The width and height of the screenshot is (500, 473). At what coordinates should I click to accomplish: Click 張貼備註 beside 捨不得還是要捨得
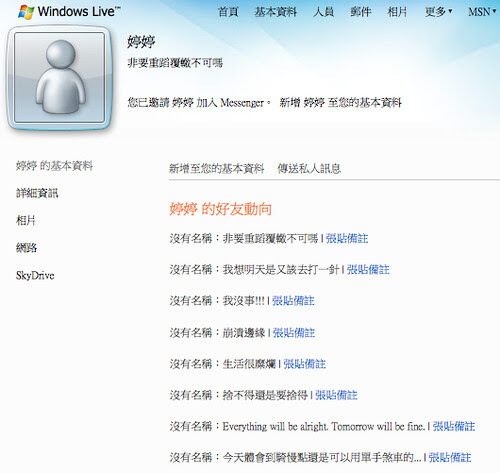click(x=336, y=395)
